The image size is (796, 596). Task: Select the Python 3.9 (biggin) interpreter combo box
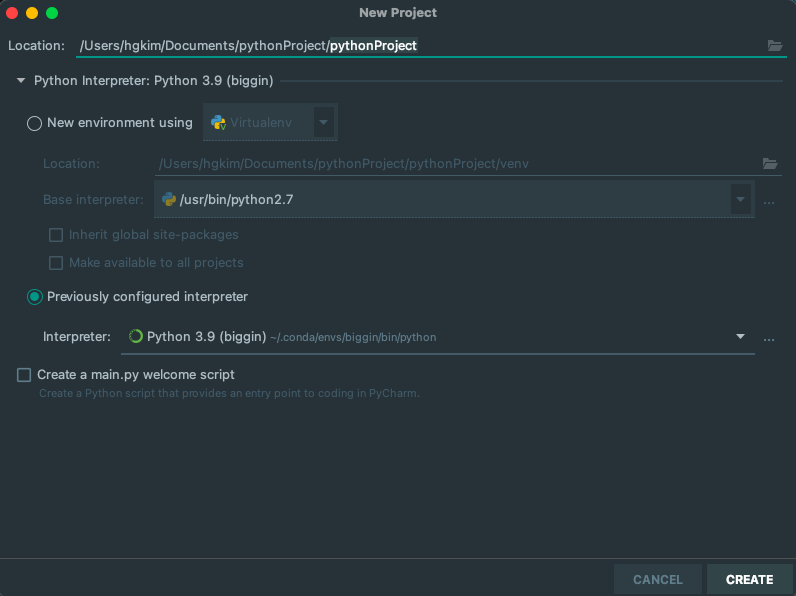tap(438, 337)
